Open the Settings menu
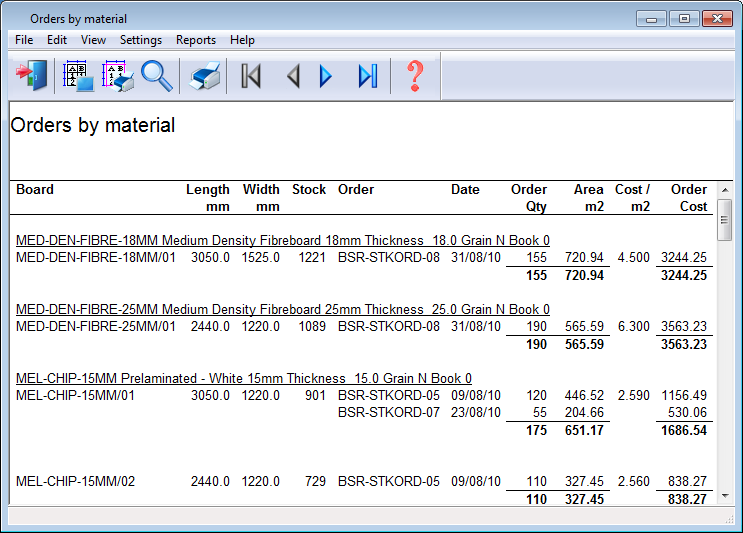The height and width of the screenshot is (533, 743). click(141, 40)
